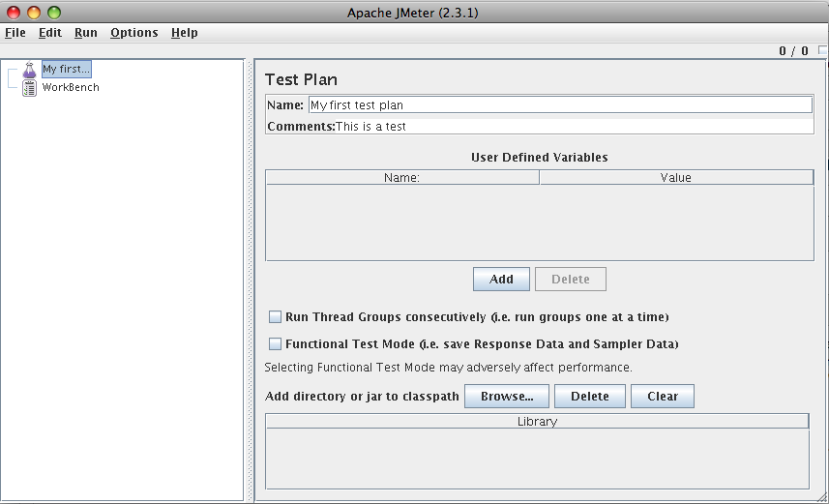Select the 'My first...' tree node
This screenshot has height=504, width=829.
click(67, 70)
